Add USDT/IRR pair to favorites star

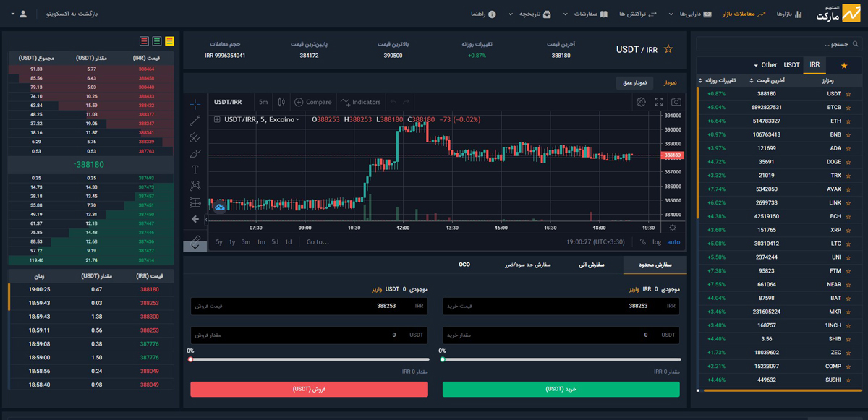click(668, 49)
